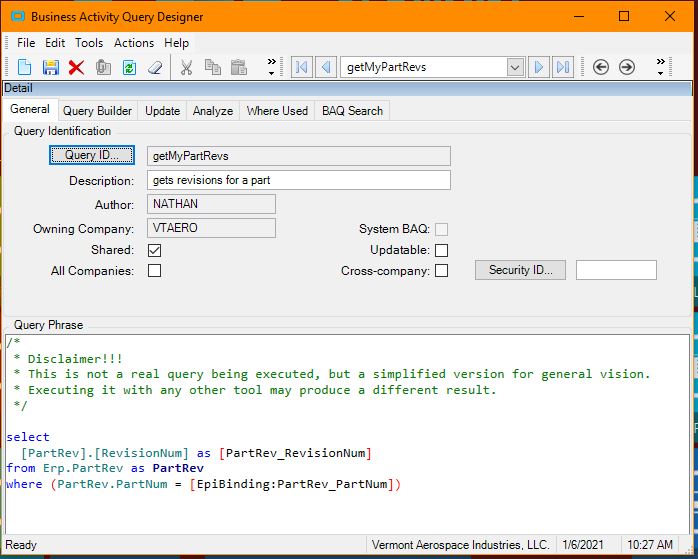The width and height of the screenshot is (698, 559).
Task: Switch to the Analyze tab
Action: 213,111
